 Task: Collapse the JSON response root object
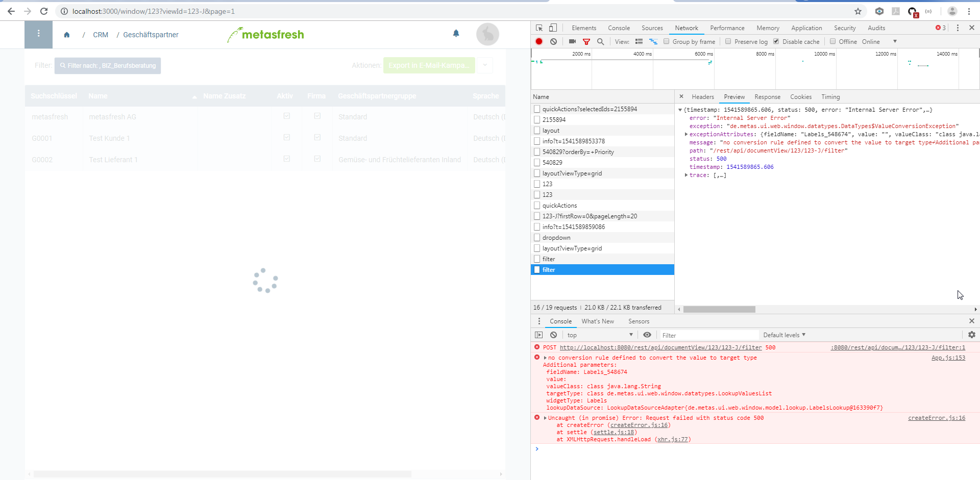(680, 110)
